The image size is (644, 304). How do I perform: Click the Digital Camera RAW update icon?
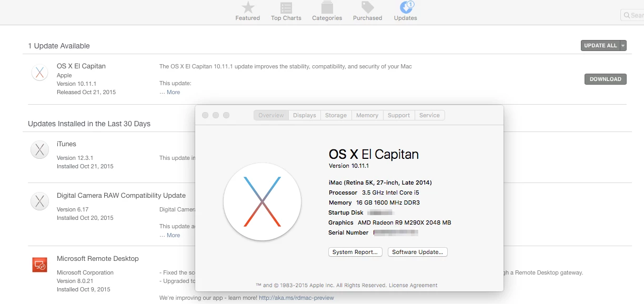pyautogui.click(x=39, y=201)
